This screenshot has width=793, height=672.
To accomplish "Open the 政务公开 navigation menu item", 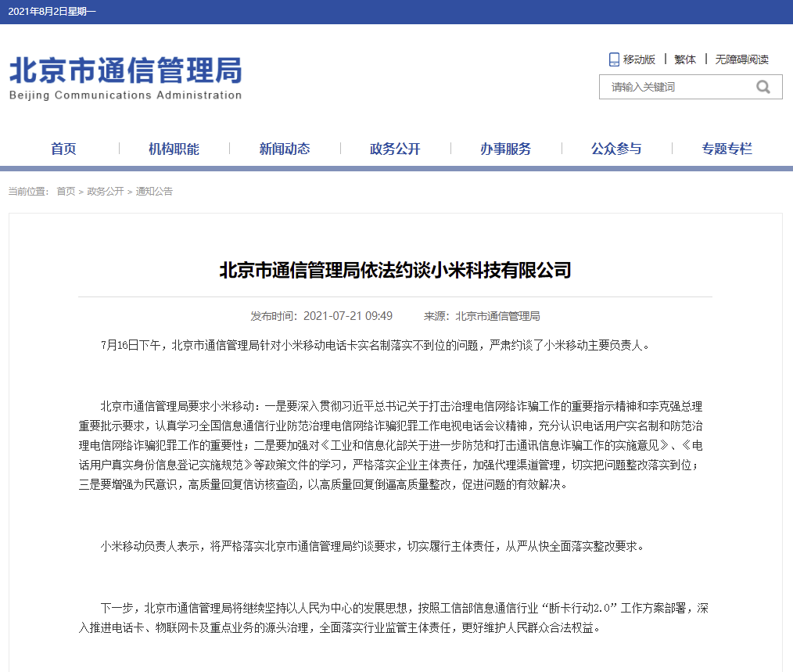I will [395, 149].
